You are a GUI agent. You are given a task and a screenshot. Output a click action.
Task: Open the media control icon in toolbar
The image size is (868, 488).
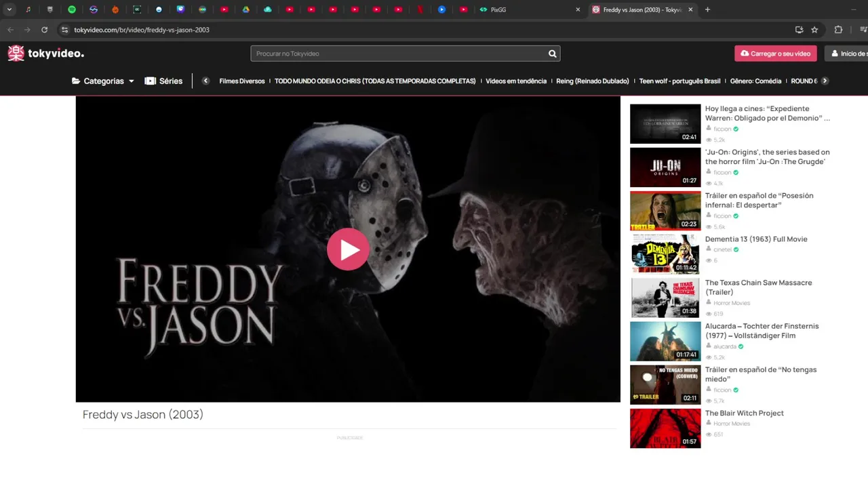[x=863, y=30]
